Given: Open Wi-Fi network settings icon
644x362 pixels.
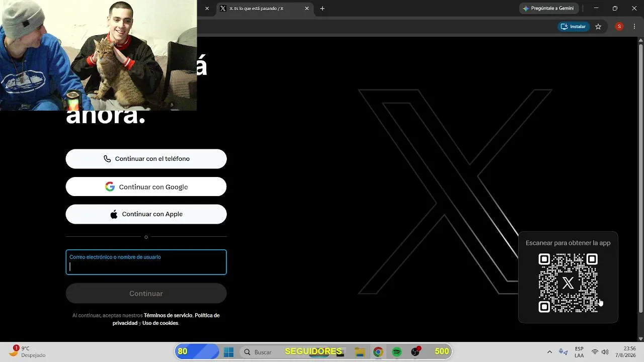Looking at the screenshot, I should [595, 352].
